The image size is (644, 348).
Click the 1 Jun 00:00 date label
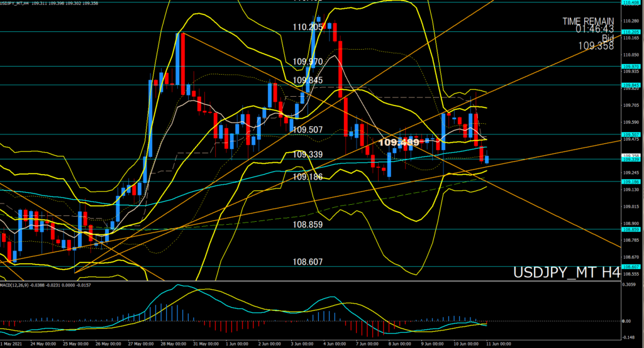237,344
